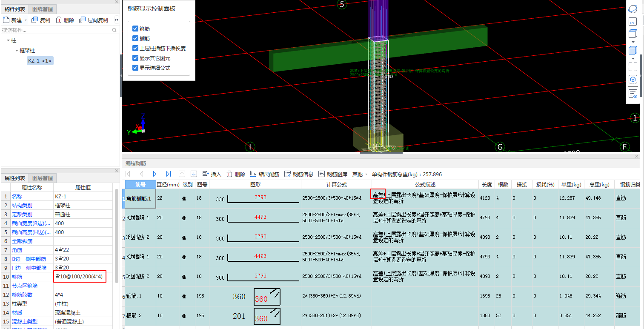
Task: Open dropdown under solid cube icon
Action: 633,58
